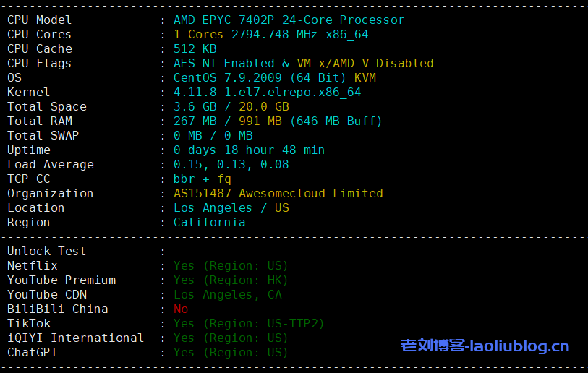Select the kernel version 4.11.8-1.el7.elrepo string
The image size is (588, 373).
tap(267, 93)
